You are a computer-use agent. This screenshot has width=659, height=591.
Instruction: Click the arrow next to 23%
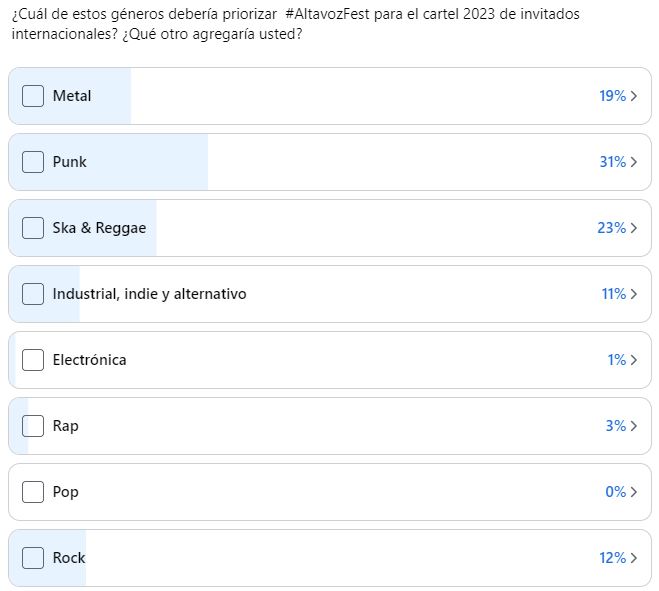click(x=634, y=228)
